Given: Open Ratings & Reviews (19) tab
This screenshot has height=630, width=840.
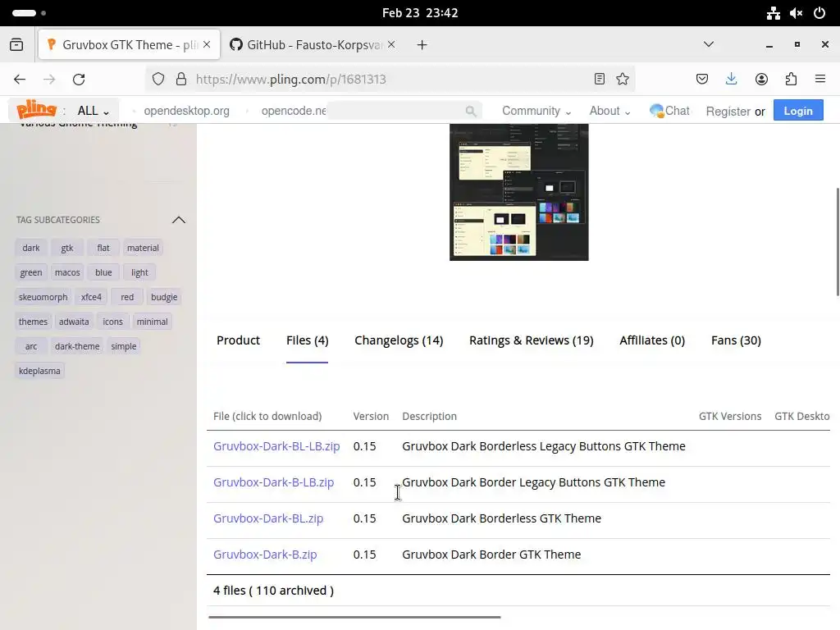Looking at the screenshot, I should (x=532, y=340).
